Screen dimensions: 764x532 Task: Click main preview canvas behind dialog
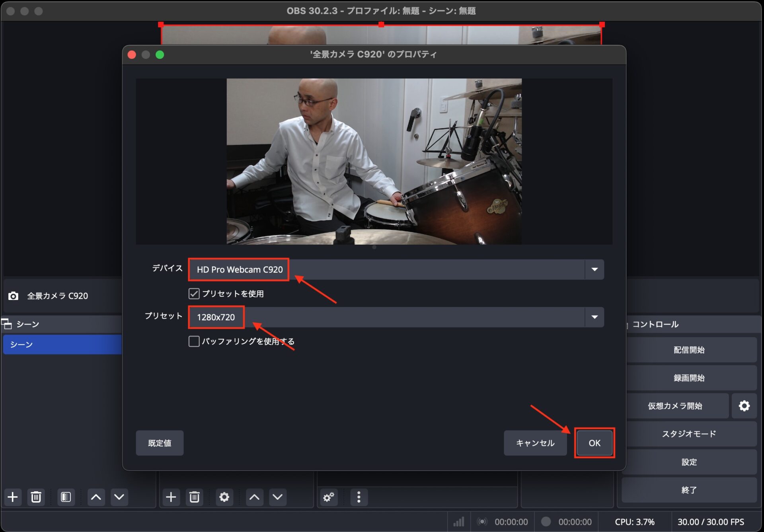click(x=381, y=35)
